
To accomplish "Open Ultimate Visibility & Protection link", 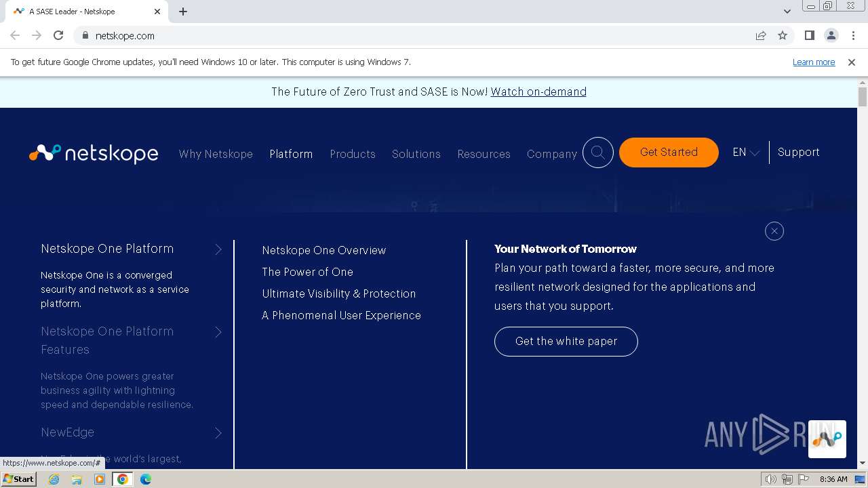I will pos(339,293).
